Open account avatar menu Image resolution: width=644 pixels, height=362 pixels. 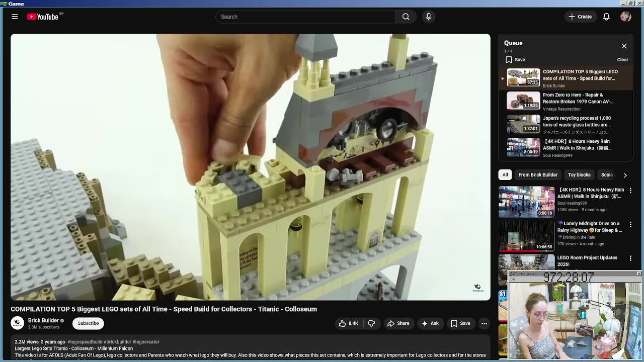coord(626,17)
